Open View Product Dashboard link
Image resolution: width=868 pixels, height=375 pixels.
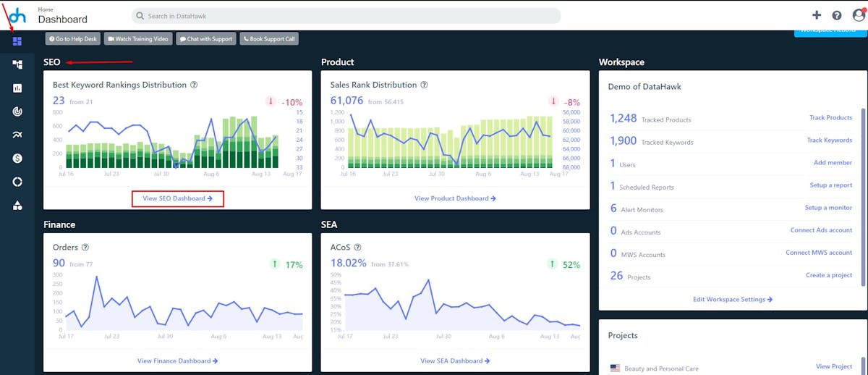pos(455,198)
